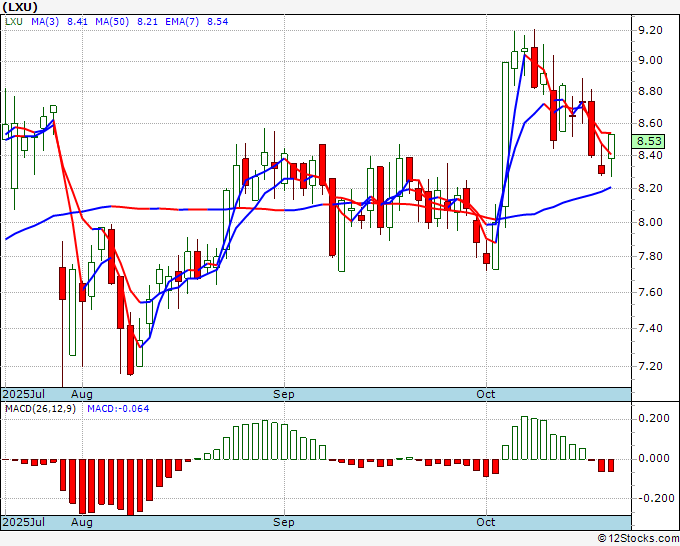Click the MACD(26,12,9) panel label
Image resolution: width=680 pixels, height=546 pixels.
point(40,409)
